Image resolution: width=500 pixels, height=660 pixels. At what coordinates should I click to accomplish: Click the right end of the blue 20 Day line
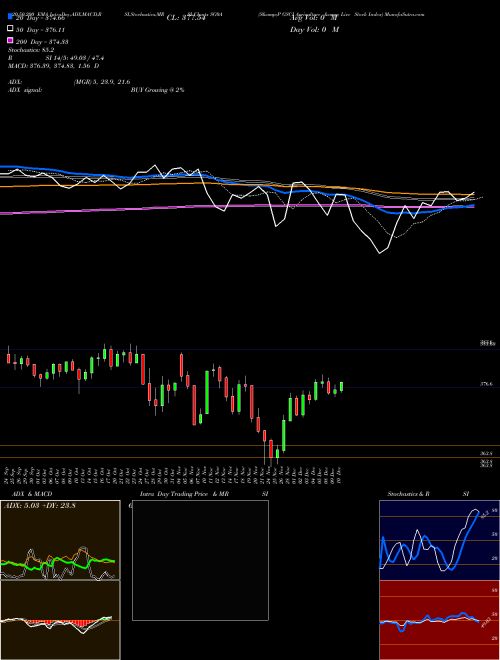coord(473,205)
